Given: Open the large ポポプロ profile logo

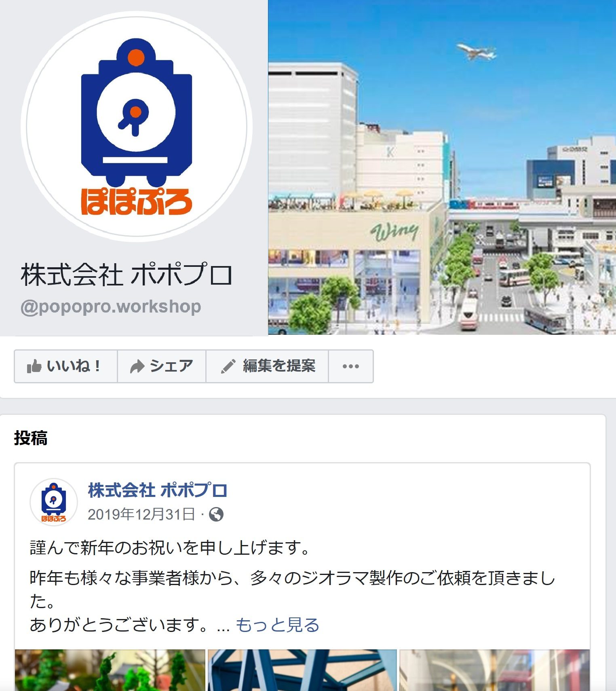Looking at the screenshot, I should [x=137, y=126].
